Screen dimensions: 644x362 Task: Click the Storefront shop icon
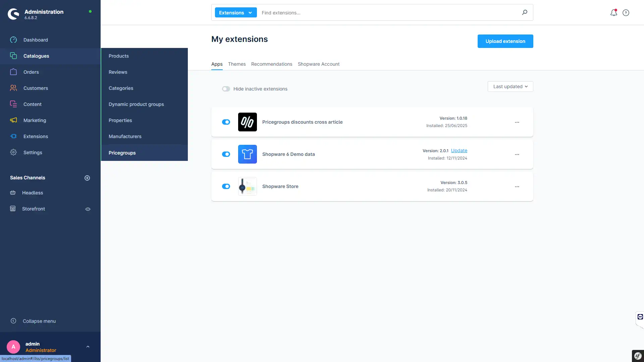(x=13, y=208)
